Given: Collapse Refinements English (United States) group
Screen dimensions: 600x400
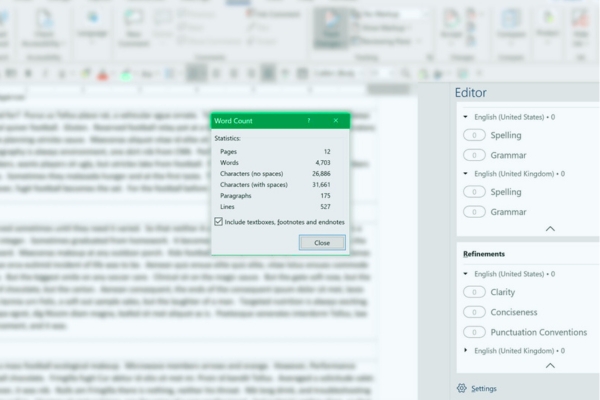Looking at the screenshot, I should 465,274.
